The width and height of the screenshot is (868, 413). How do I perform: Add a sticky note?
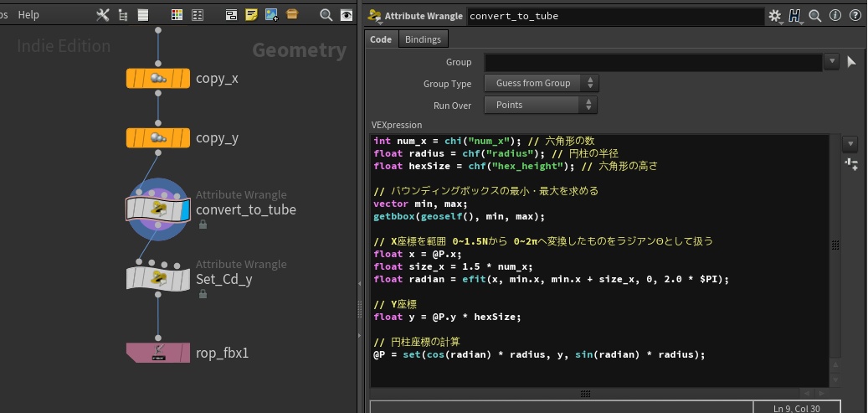click(251, 15)
